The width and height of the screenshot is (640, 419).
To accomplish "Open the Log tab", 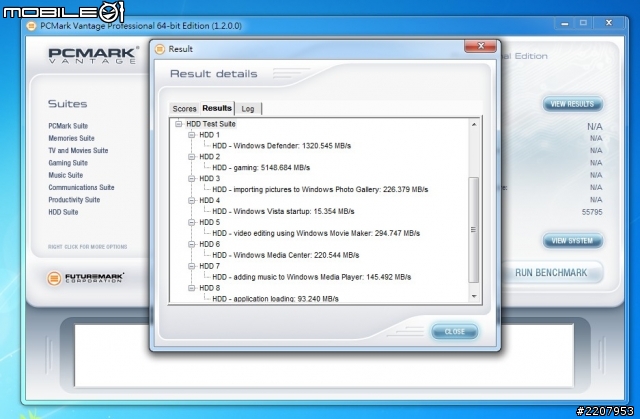I will coord(248,109).
